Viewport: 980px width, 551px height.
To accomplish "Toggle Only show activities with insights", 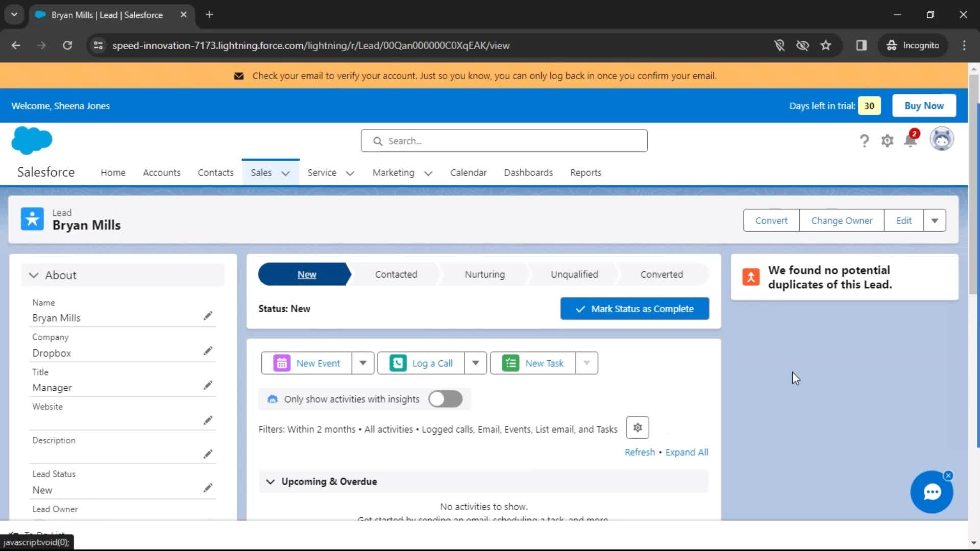I will pos(446,399).
